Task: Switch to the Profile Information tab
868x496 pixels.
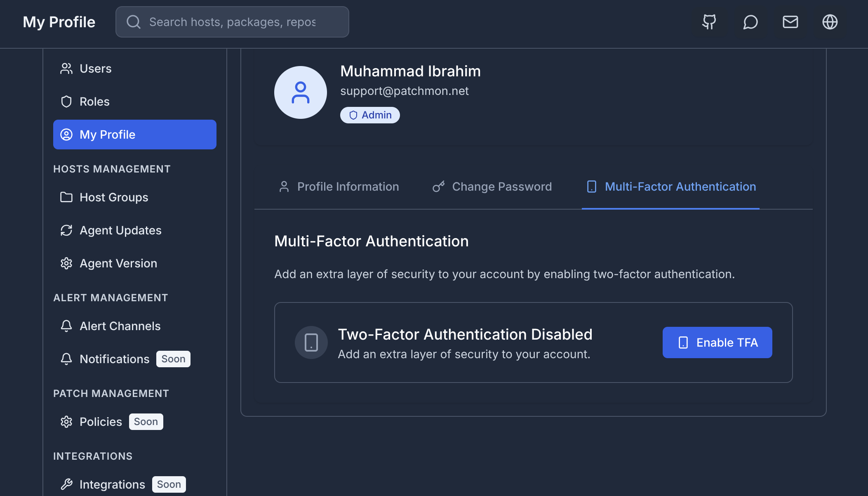Action: [339, 187]
